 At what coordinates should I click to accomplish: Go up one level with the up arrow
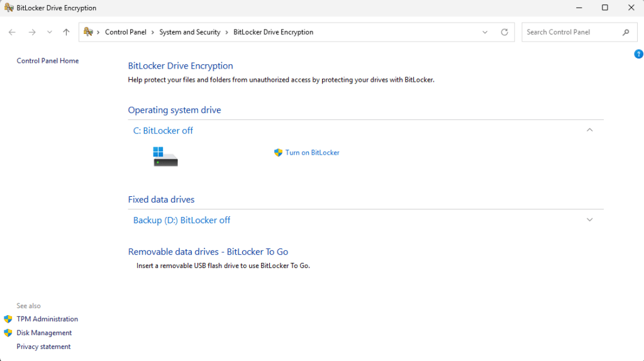pos(66,32)
